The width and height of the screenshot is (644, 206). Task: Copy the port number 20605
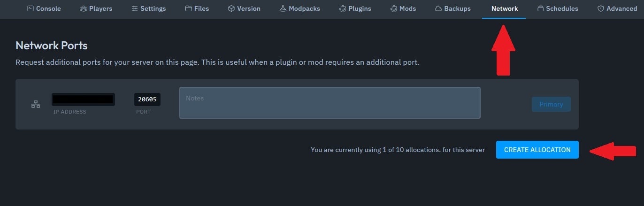pyautogui.click(x=147, y=99)
